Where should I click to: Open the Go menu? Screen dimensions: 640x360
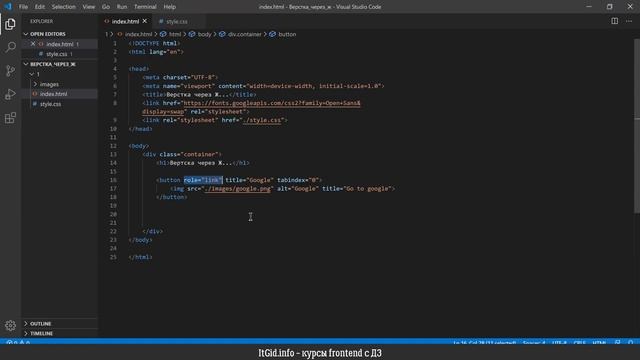(x=106, y=7)
